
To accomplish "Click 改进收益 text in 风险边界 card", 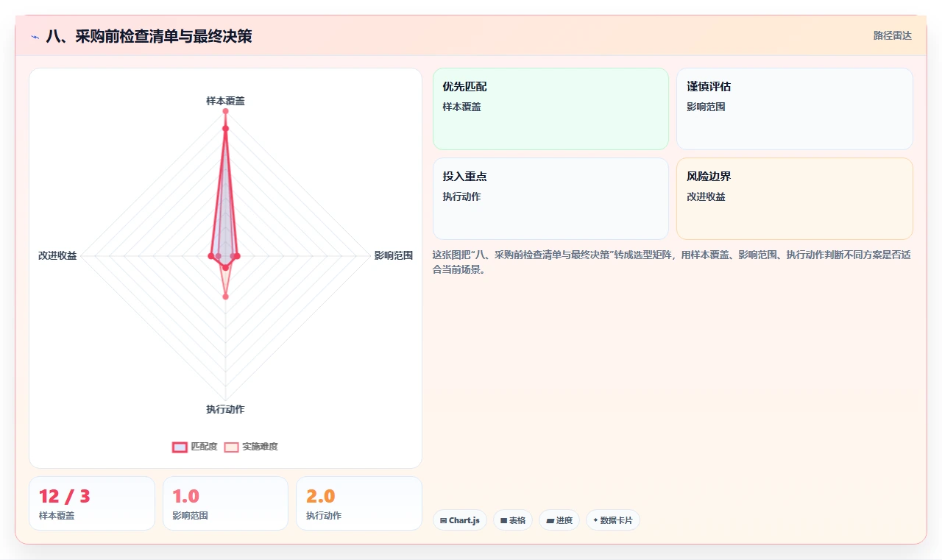I will pos(706,196).
